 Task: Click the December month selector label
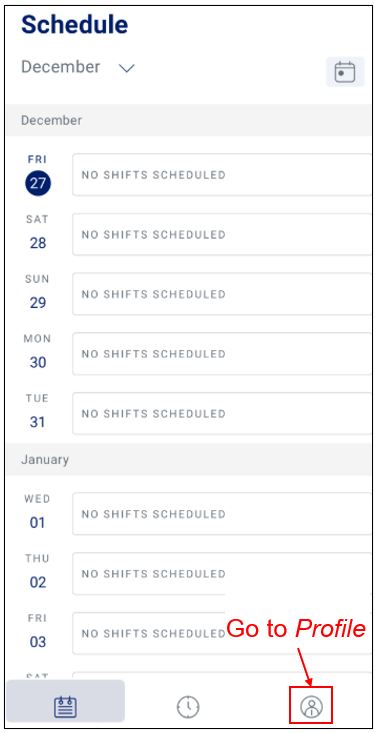60,67
